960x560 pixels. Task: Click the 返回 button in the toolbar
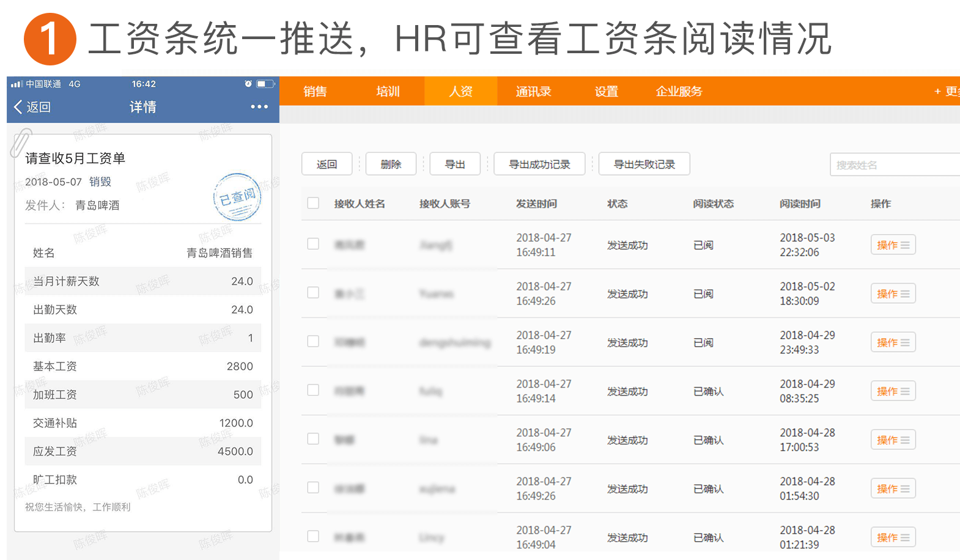327,164
